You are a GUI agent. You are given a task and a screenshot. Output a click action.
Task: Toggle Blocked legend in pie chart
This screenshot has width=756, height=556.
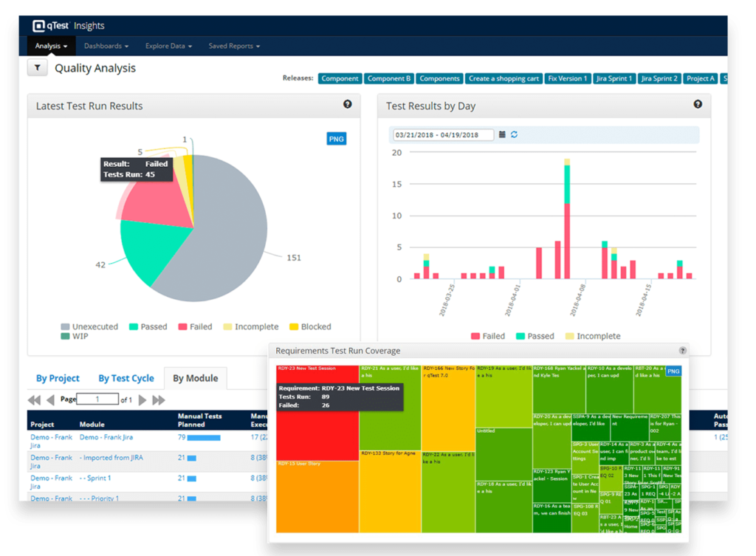[x=310, y=326]
